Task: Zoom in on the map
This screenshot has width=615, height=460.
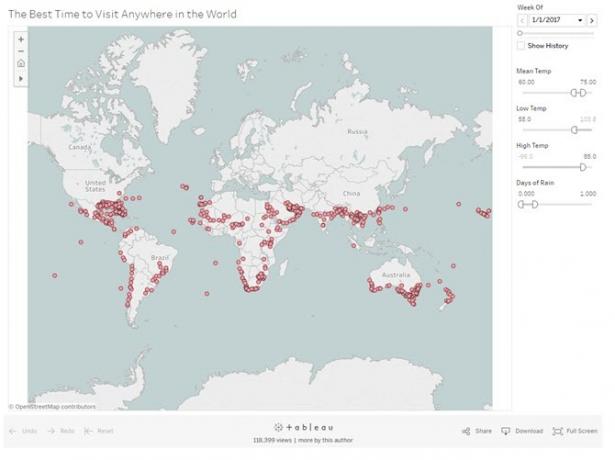Action: (21, 40)
